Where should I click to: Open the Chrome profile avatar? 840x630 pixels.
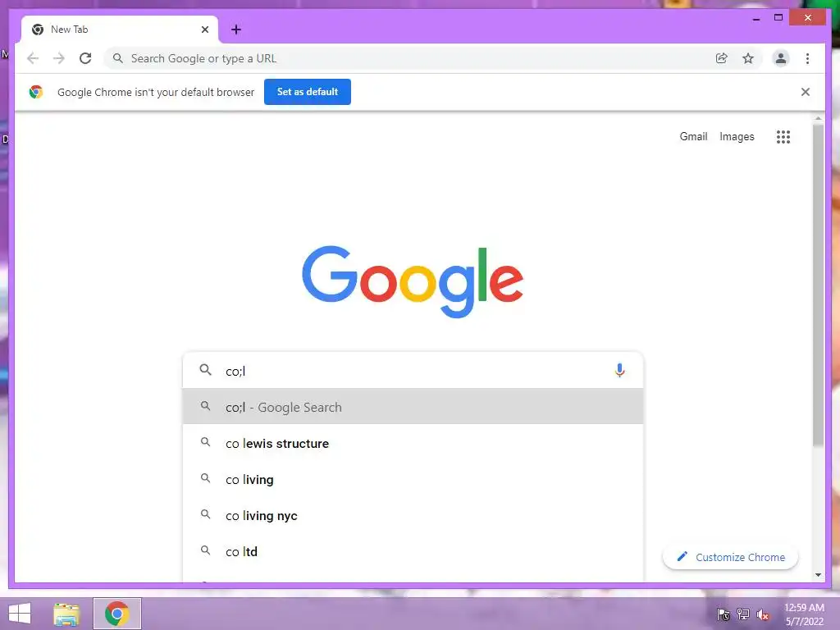tap(781, 58)
